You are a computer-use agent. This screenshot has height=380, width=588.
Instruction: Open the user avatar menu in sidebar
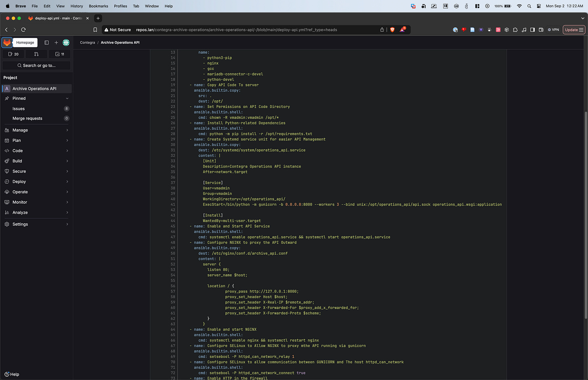[x=66, y=42]
